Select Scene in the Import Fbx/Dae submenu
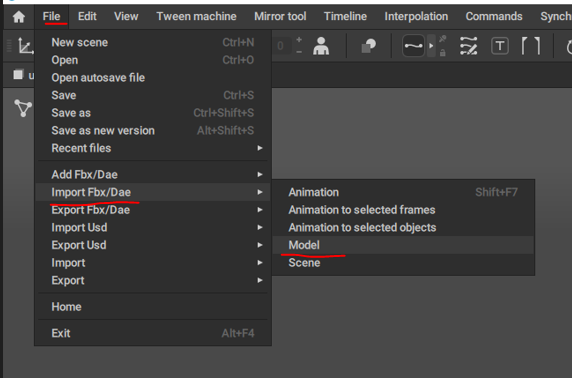The height and width of the screenshot is (378, 572). 403,263
